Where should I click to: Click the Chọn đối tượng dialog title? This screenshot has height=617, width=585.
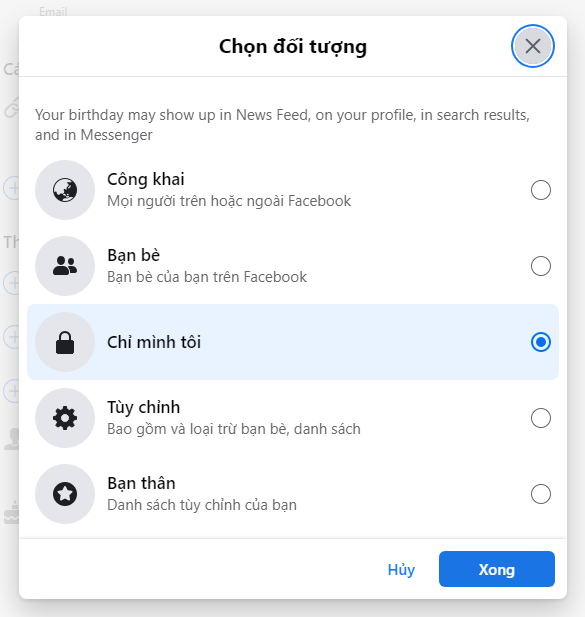click(x=293, y=46)
